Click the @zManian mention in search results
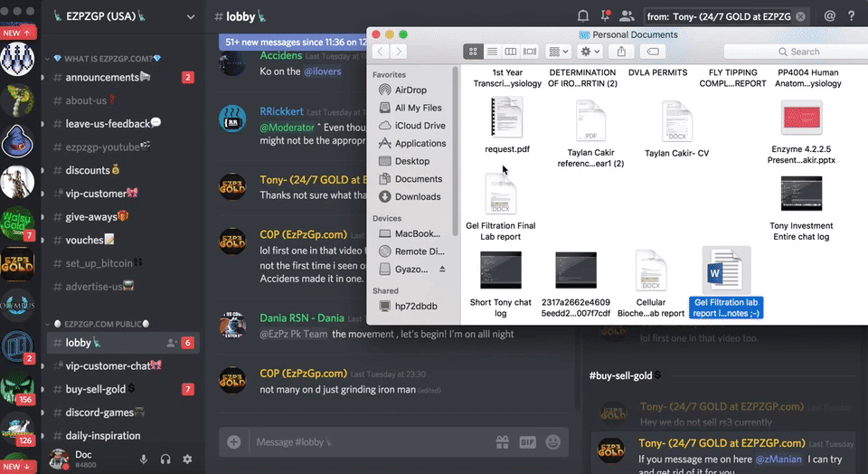 pos(778,459)
